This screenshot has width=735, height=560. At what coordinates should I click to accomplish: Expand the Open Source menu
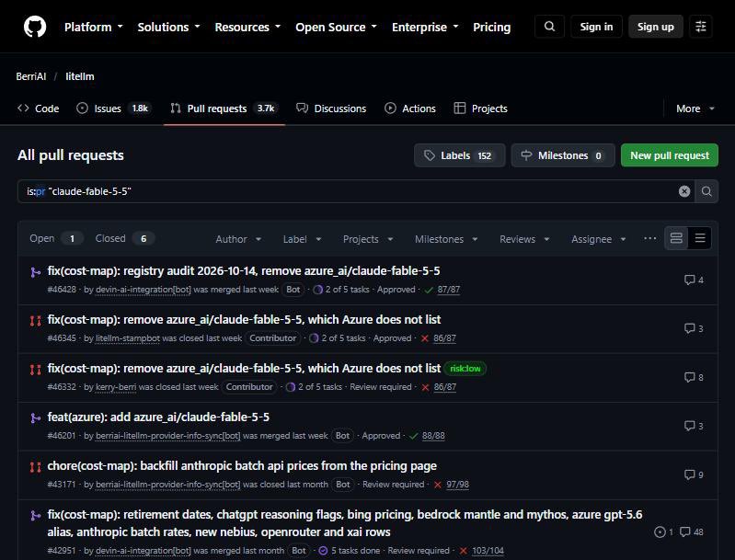tap(336, 28)
